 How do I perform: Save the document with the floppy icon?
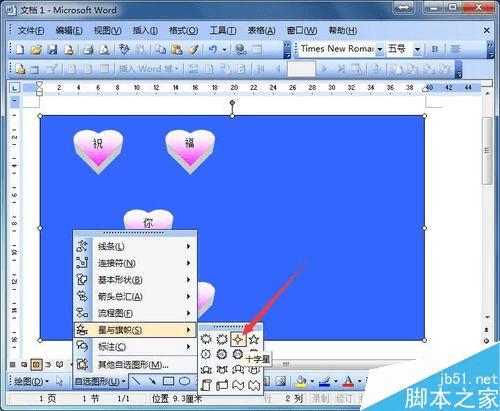coord(52,50)
